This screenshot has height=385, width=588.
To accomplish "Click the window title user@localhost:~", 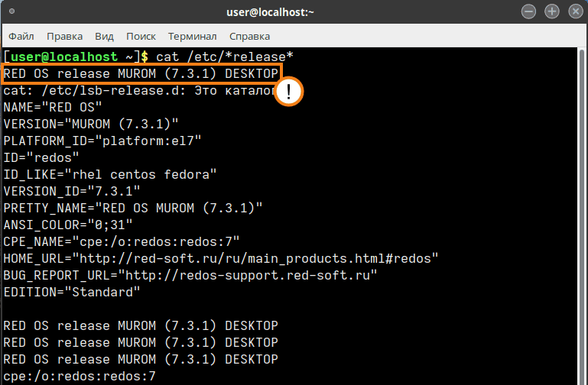I will (x=270, y=12).
